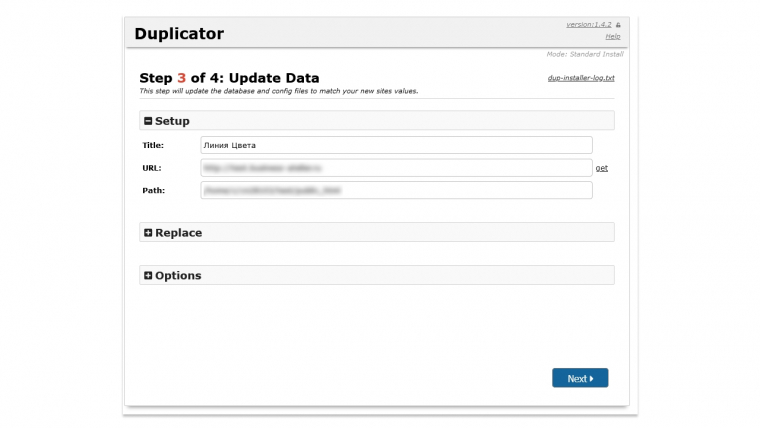Click the plus icon next to Options
Viewport: 760px width, 428px height.
(148, 276)
